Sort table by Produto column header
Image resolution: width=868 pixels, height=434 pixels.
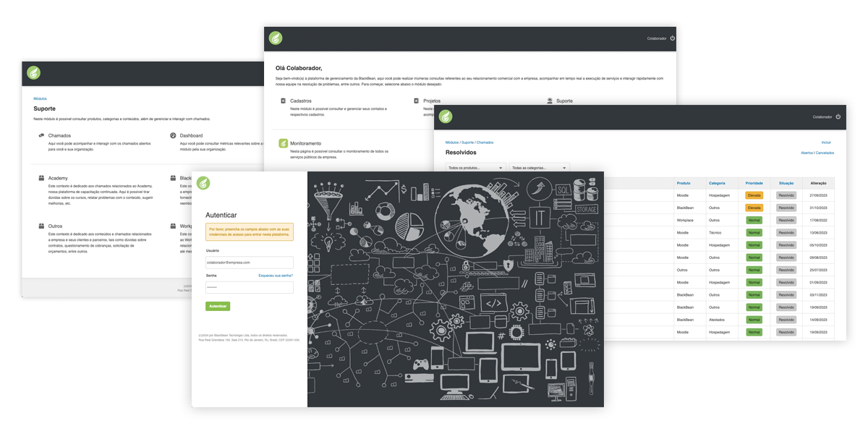(684, 183)
